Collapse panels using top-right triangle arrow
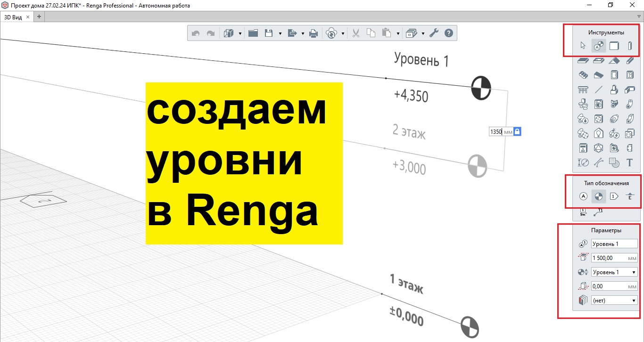Image resolution: width=644 pixels, height=342 pixels. pyautogui.click(x=639, y=16)
